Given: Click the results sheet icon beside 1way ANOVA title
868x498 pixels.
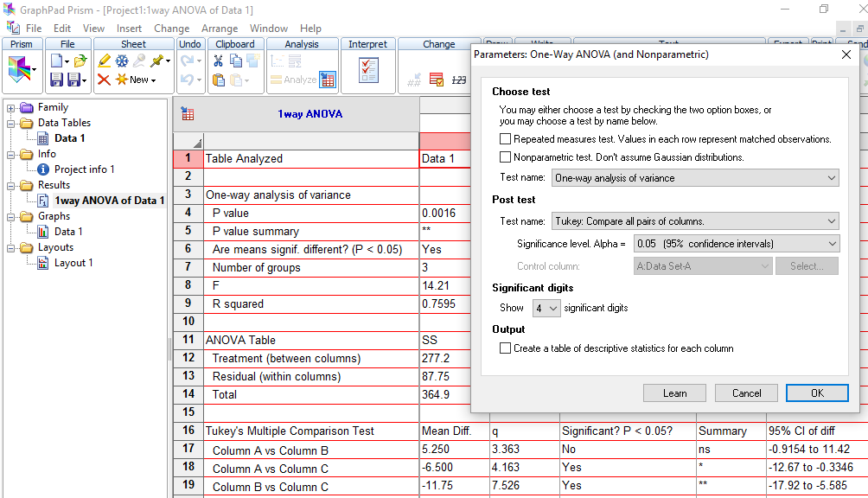Looking at the screenshot, I should coord(188,114).
